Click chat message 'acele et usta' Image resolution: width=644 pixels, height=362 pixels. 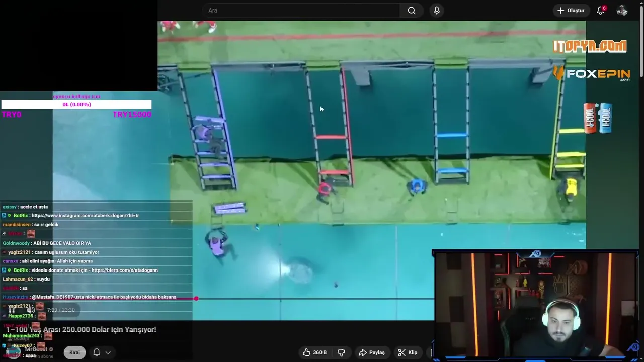click(34, 207)
